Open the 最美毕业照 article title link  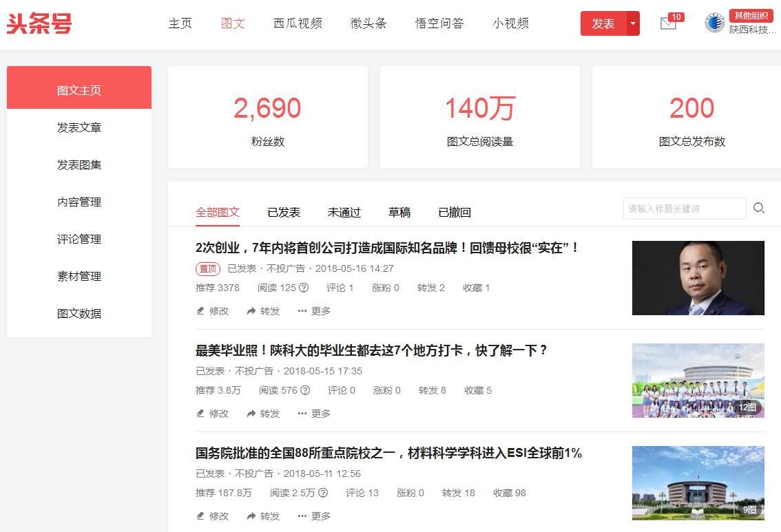pos(372,350)
